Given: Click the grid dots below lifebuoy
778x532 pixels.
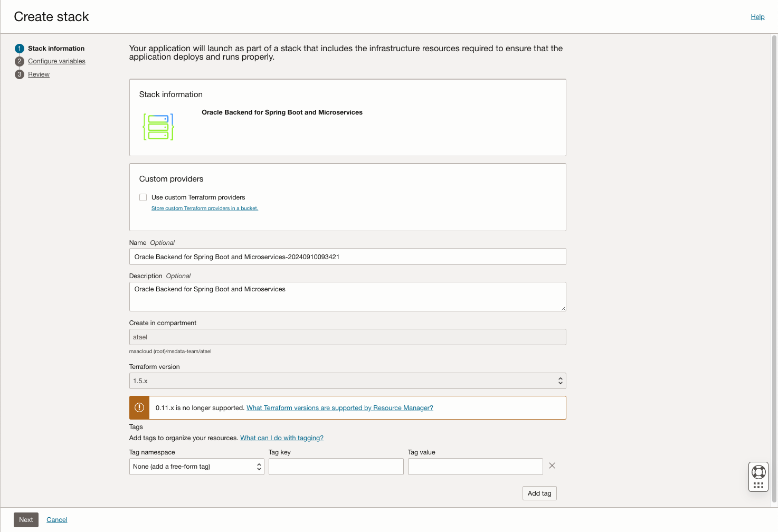Looking at the screenshot, I should (x=758, y=486).
